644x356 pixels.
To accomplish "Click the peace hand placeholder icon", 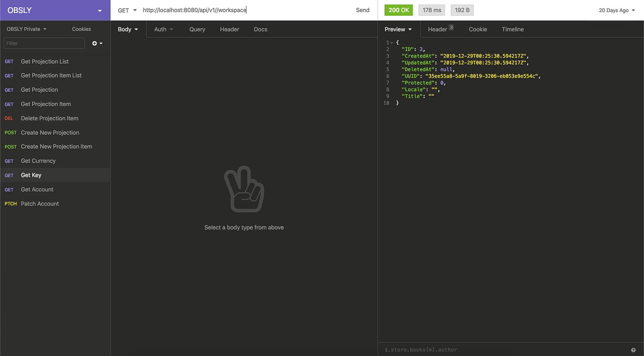I will pyautogui.click(x=244, y=189).
